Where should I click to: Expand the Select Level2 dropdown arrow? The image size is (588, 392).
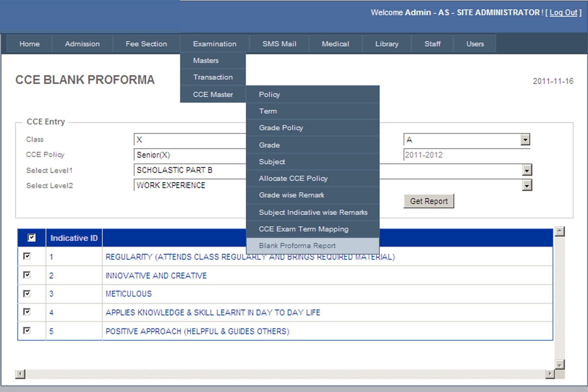tap(527, 186)
